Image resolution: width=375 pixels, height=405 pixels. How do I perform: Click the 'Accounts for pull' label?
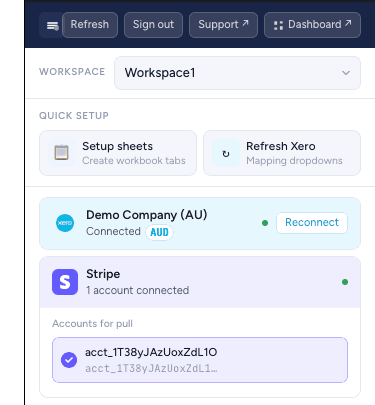pyautogui.click(x=92, y=324)
